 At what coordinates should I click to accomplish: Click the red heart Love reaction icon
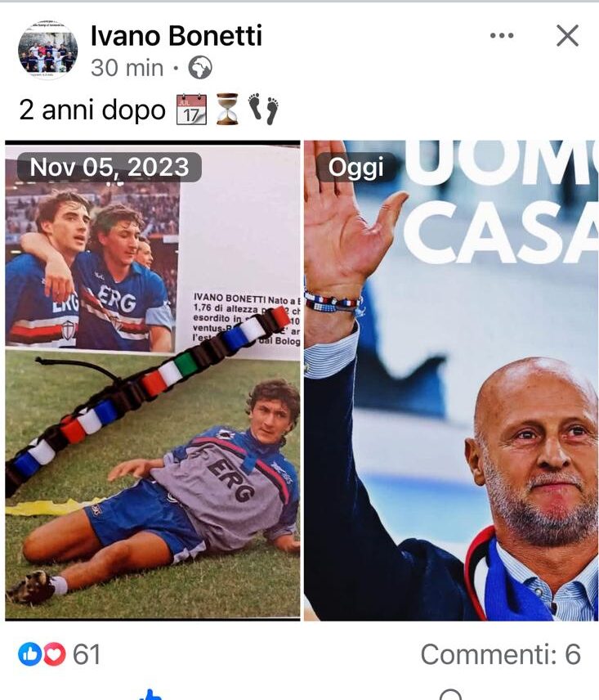54,654
